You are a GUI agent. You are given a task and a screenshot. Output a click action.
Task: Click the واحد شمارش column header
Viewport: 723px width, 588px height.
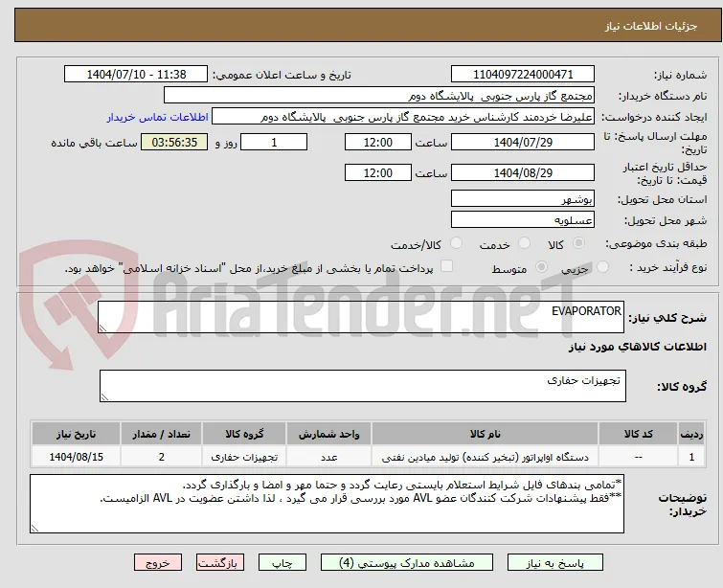[328, 434]
